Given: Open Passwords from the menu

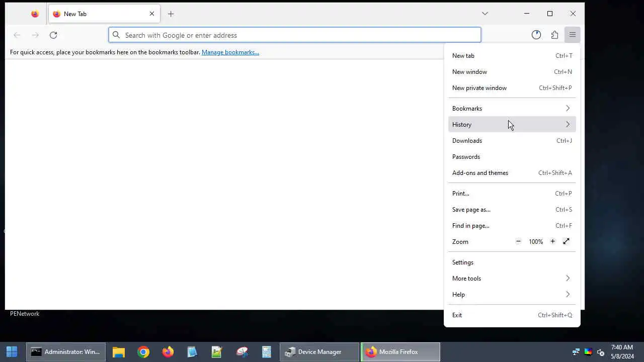Looking at the screenshot, I should (512, 157).
